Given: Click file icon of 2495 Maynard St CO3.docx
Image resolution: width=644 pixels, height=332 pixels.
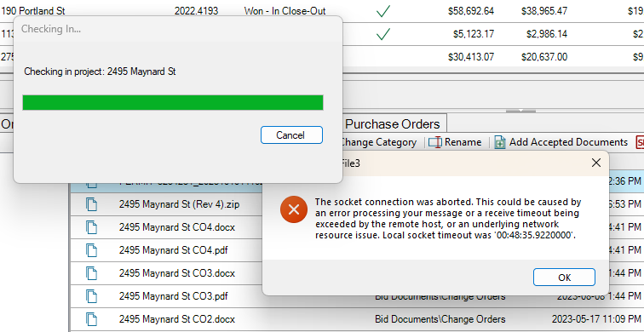Looking at the screenshot, I should [x=92, y=273].
